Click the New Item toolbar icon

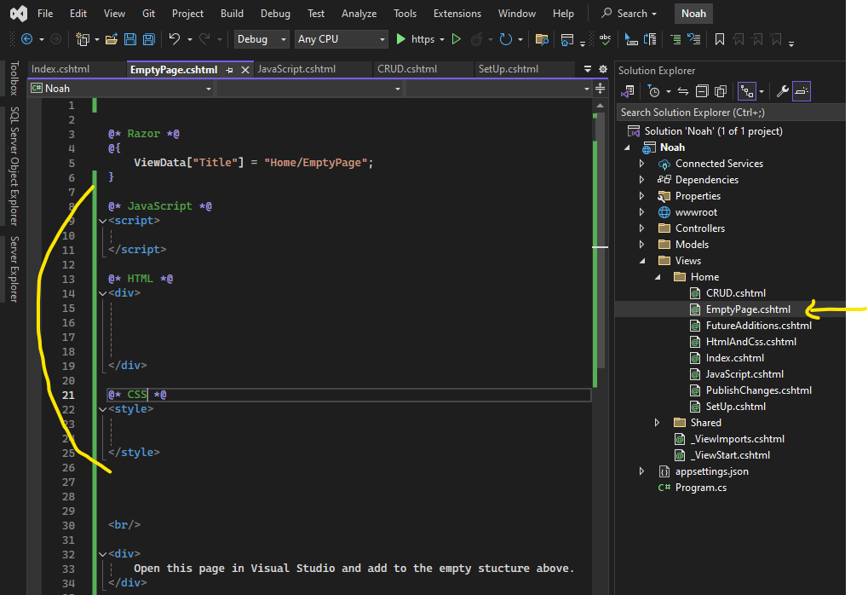(x=83, y=39)
